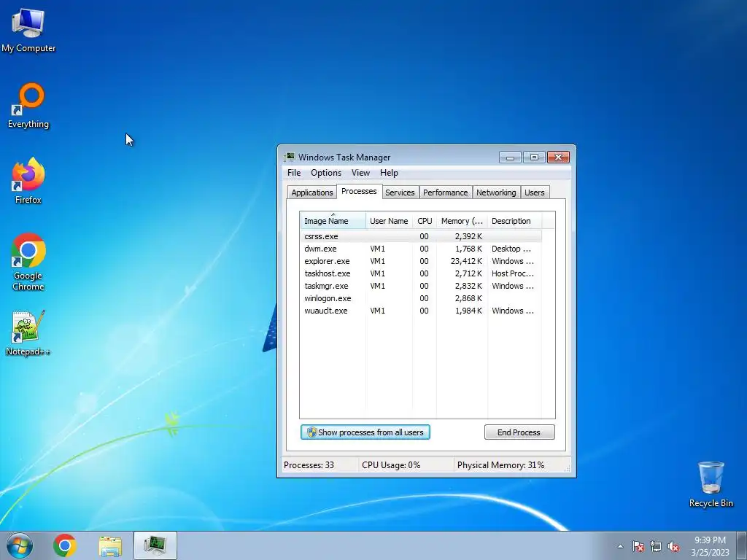Screen dimensions: 747x560
Task: Open the Action Center flag icon
Action: point(638,546)
